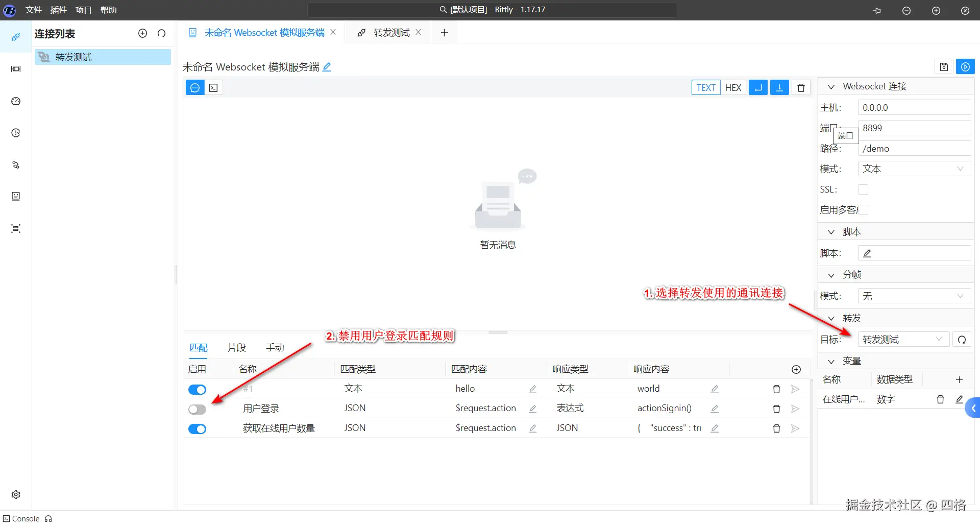Open the settings gear in the sidebar

[x=16, y=494]
